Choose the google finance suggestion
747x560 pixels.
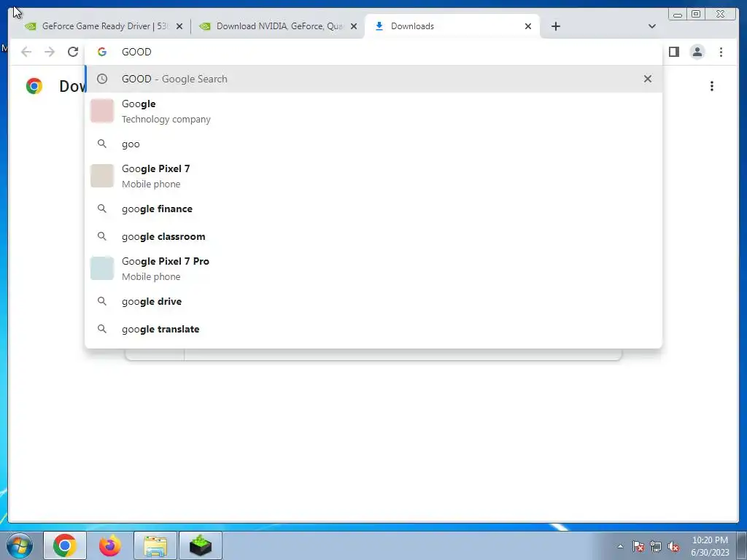pos(373,209)
